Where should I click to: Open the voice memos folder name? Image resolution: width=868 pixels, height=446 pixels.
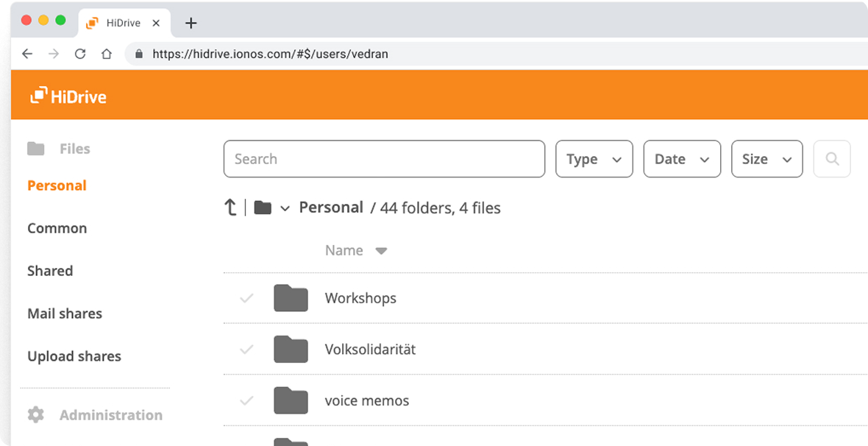(367, 400)
